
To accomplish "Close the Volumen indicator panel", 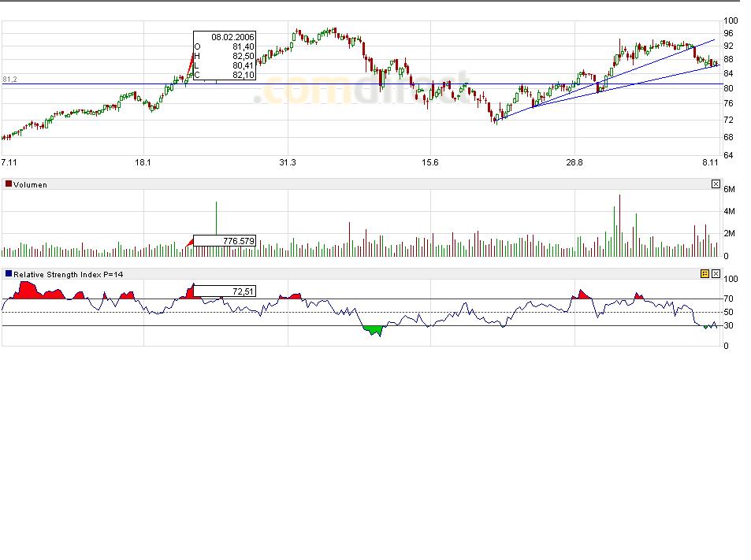I will coord(716,184).
